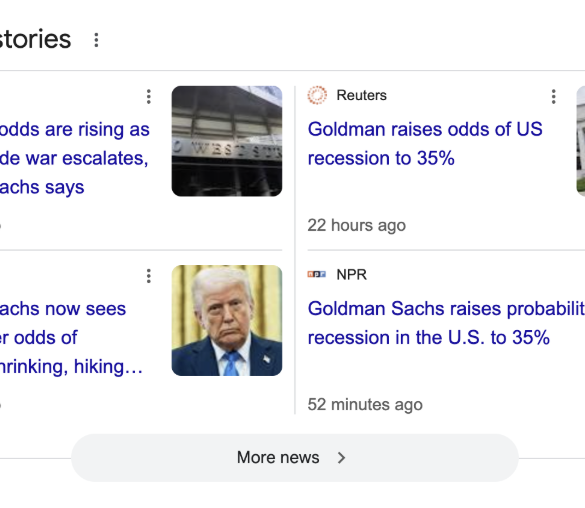Open "Goldman raises odds of US recession to 35%"
This screenshot has width=585, height=508.
(425, 144)
